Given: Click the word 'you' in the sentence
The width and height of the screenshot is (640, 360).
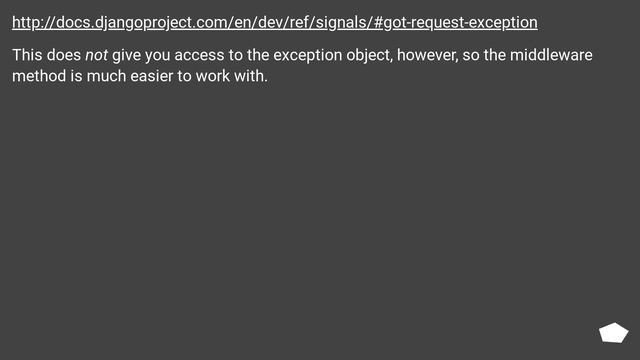Looking at the screenshot, I should [x=158, y=56].
